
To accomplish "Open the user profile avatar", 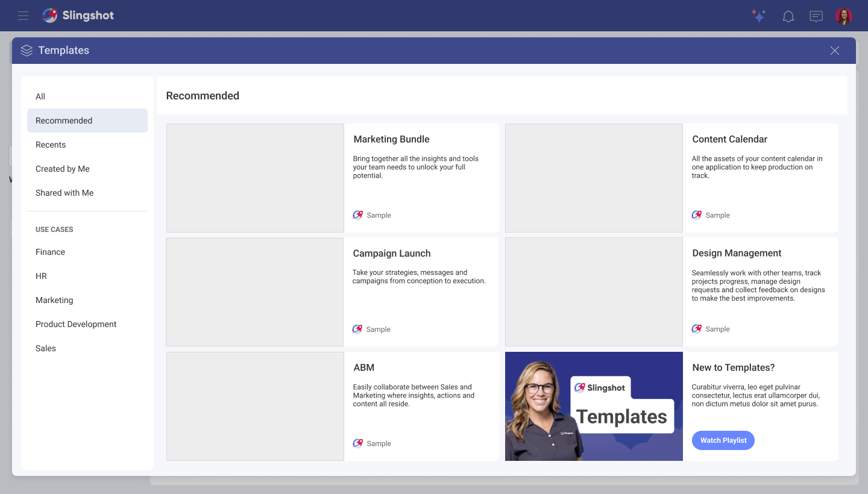I will coord(844,16).
